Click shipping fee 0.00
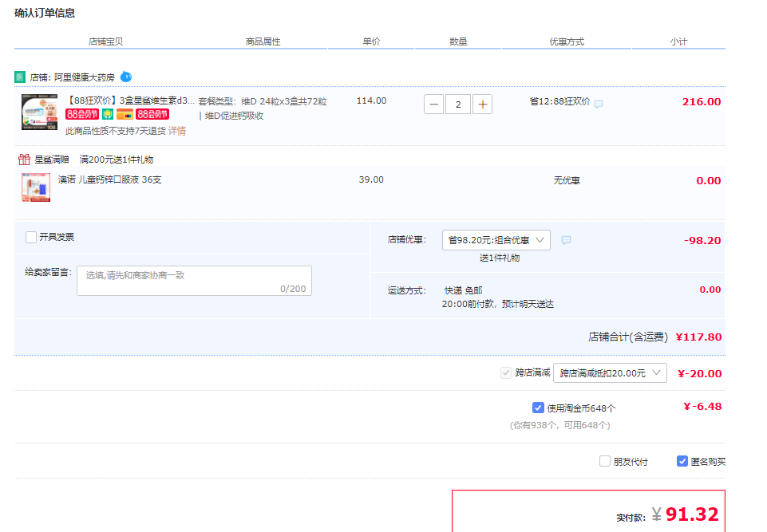767x532 pixels. point(710,290)
